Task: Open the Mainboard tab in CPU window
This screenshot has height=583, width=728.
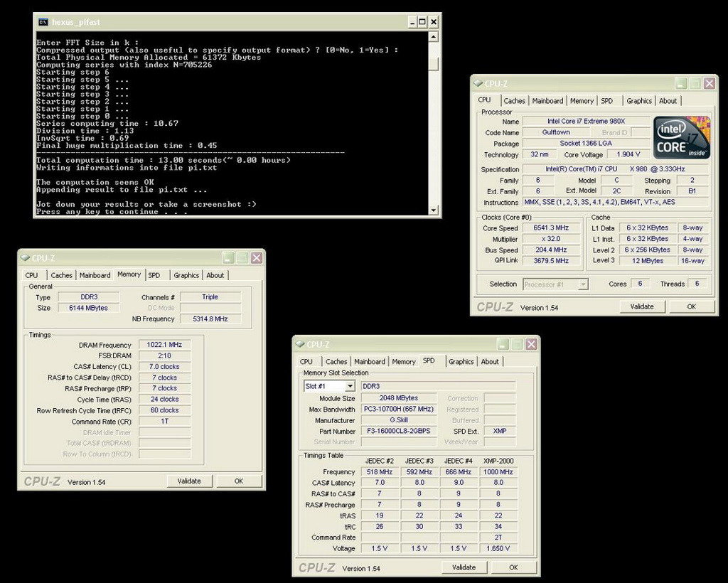Action: (x=548, y=101)
